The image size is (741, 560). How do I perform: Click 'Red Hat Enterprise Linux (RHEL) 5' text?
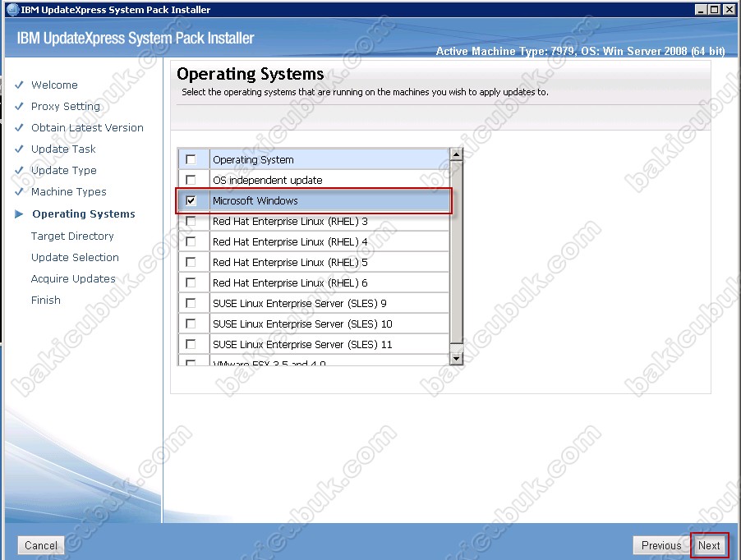pyautogui.click(x=290, y=262)
